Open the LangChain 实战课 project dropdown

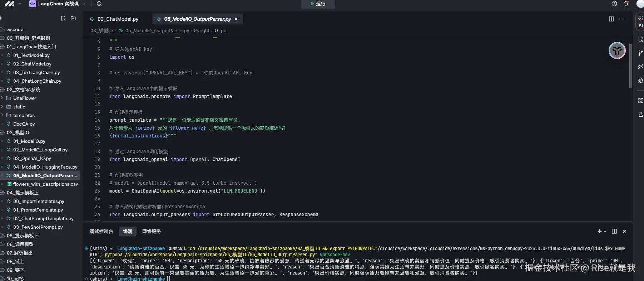point(58,4)
